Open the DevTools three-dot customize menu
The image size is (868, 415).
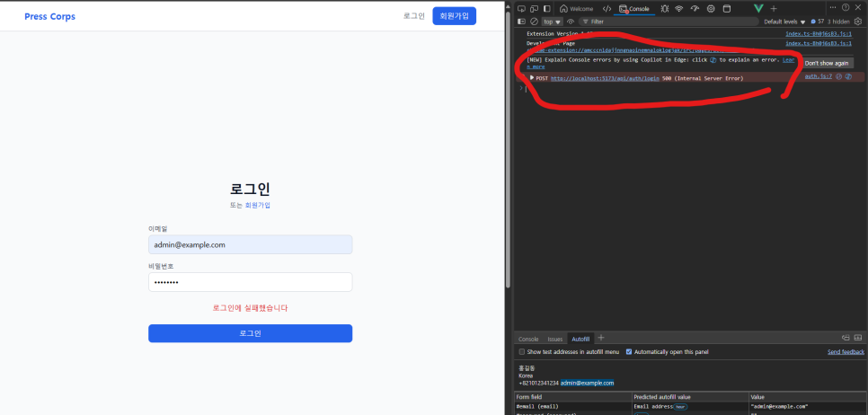click(833, 7)
